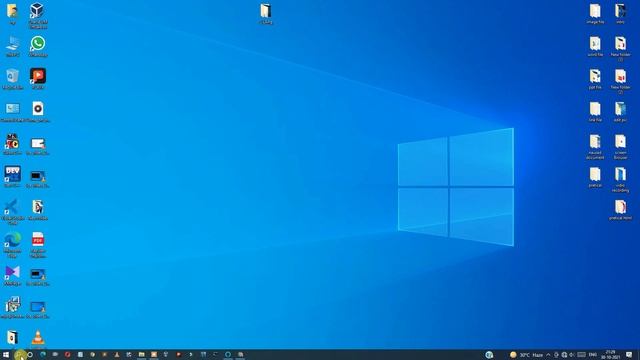
Task: Click the touch keyboard tray icon
Action: click(582, 355)
